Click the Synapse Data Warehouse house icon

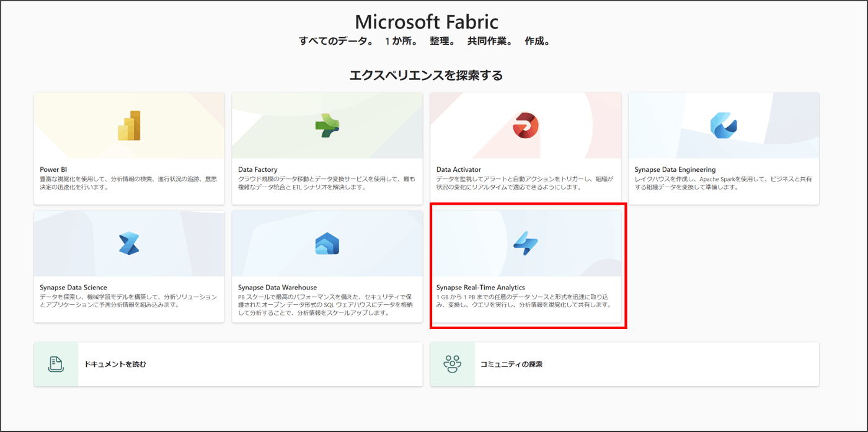pos(327,244)
